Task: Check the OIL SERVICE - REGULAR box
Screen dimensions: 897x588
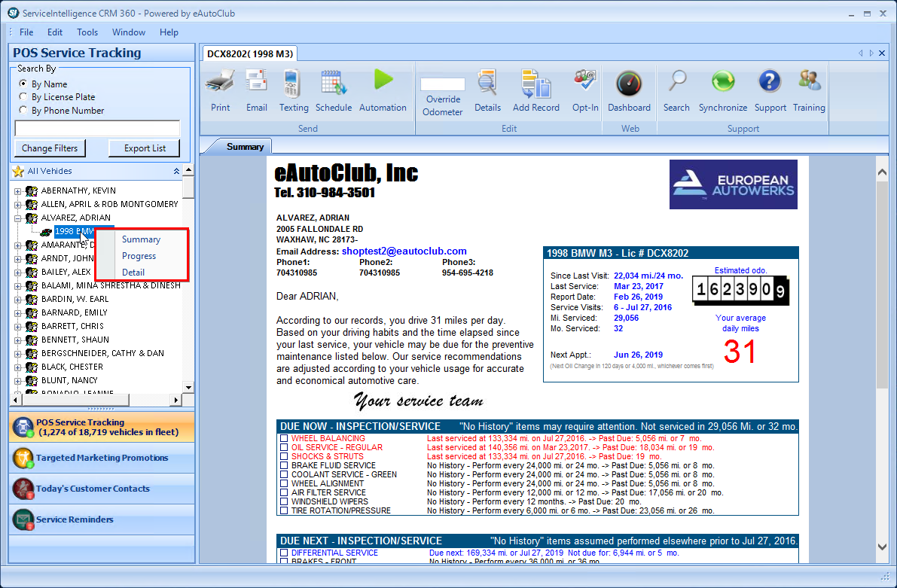Action: 284,448
